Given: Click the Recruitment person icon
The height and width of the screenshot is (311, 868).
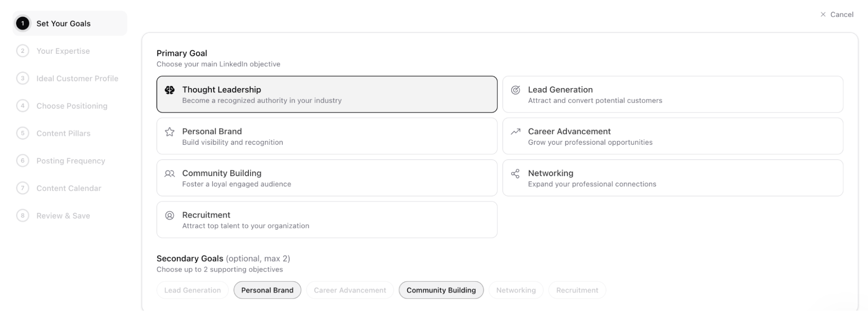Looking at the screenshot, I should coord(170,215).
